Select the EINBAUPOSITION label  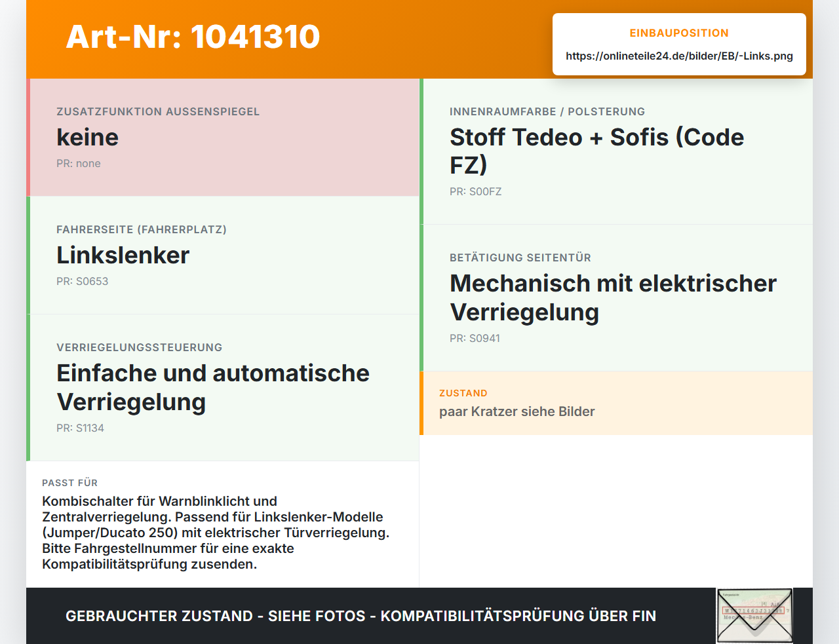point(679,33)
